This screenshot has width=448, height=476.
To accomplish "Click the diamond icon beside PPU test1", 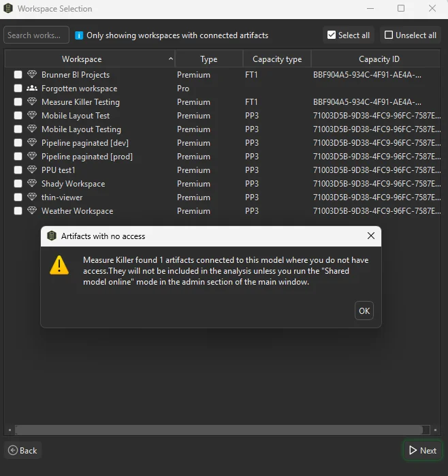I will tap(32, 170).
